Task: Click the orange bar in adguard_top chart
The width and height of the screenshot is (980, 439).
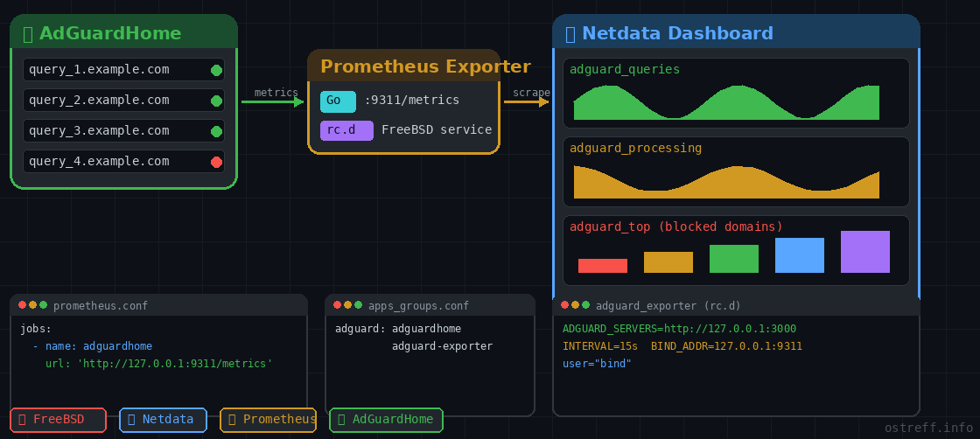Action: point(668,262)
